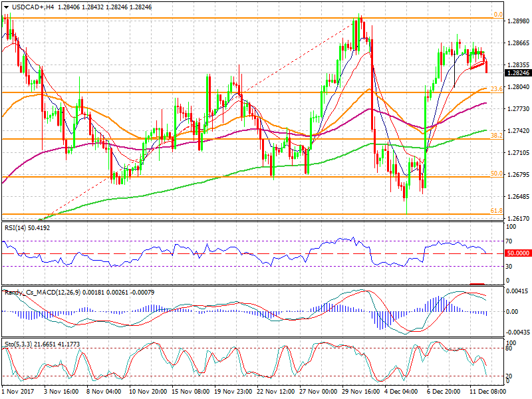Click the 1.26170 value on price scale
This screenshot has width=532, height=399.
519,218
